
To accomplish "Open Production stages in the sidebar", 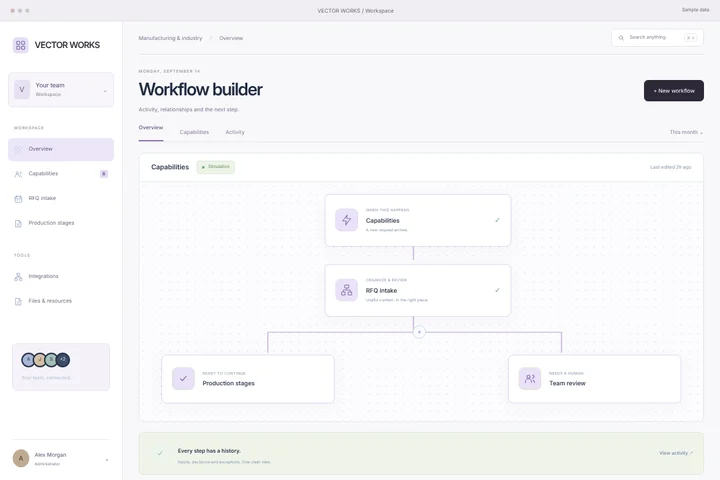I will pos(61,223).
